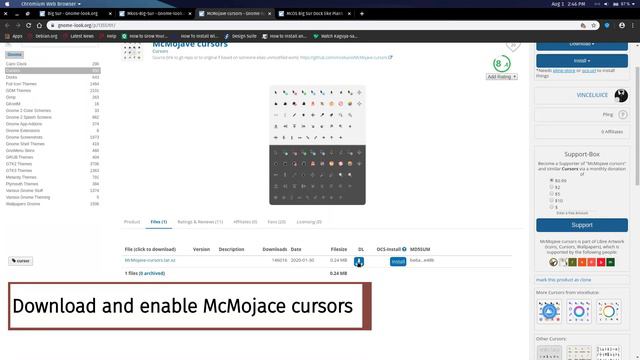Expand the blue Download dropdown button
This screenshot has height=360, width=640.
582,46
